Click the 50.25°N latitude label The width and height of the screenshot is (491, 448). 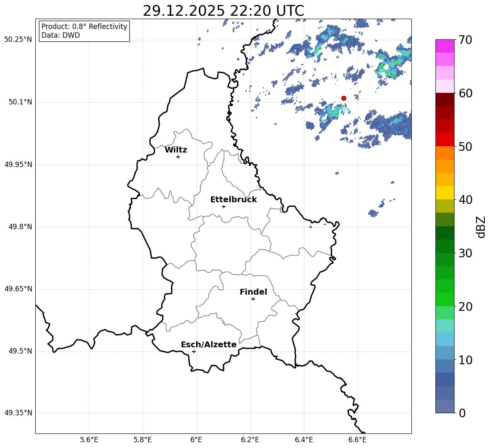pos(18,40)
